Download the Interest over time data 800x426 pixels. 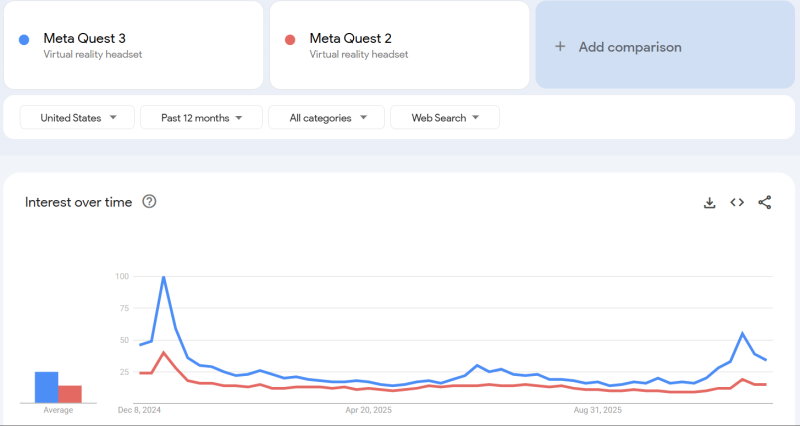(x=710, y=202)
